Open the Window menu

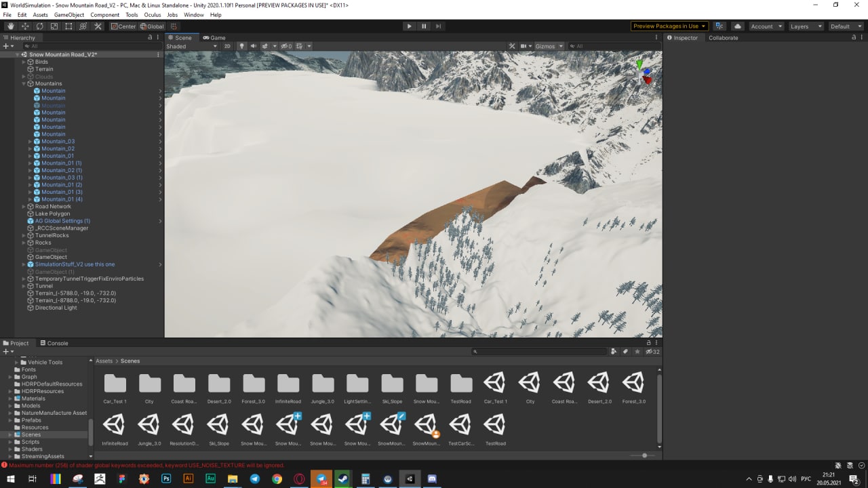pos(193,15)
